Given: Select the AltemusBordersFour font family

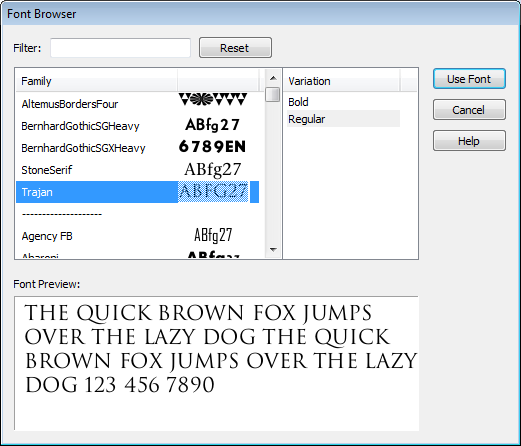Looking at the screenshot, I should click(137, 104).
